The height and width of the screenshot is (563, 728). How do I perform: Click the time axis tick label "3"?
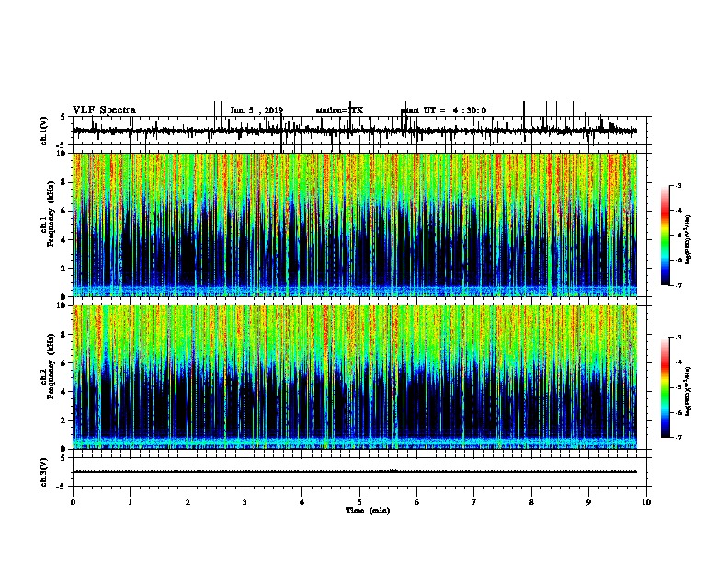245,502
